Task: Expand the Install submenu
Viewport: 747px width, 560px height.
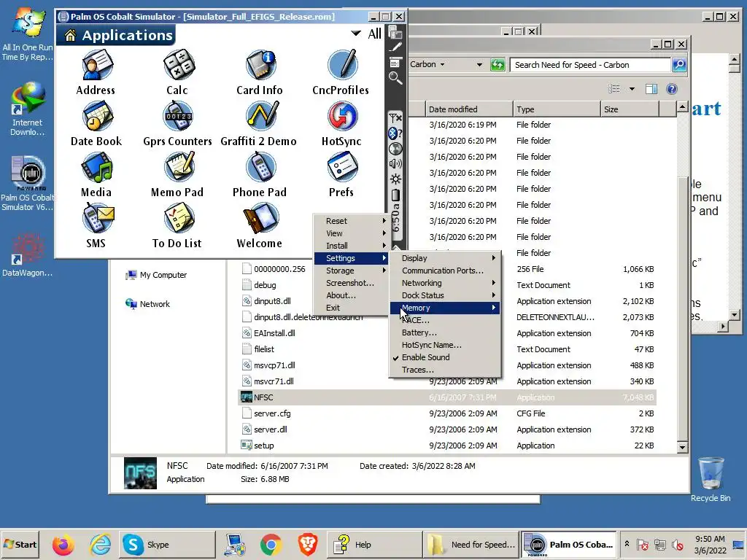Action: [351, 246]
